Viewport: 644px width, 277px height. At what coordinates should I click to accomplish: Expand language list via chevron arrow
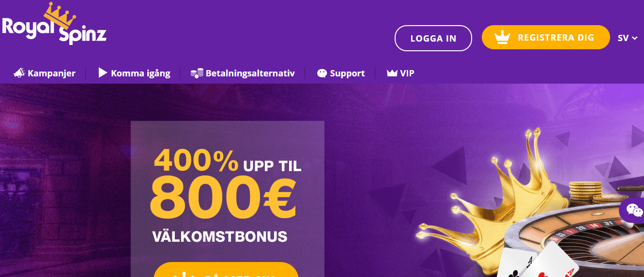[x=635, y=39]
